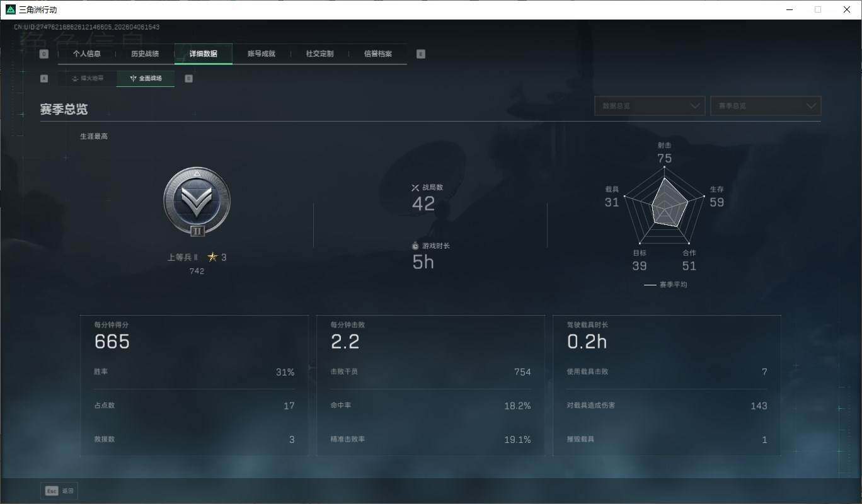This screenshot has height=504, width=862.
Task: Click the 射击 score 75 on radar
Action: (664, 158)
